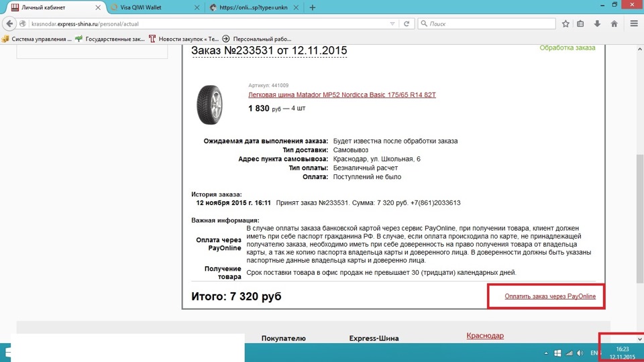Open the bookmarks list icon
Viewport: 644px width, 362px height.
[x=580, y=24]
